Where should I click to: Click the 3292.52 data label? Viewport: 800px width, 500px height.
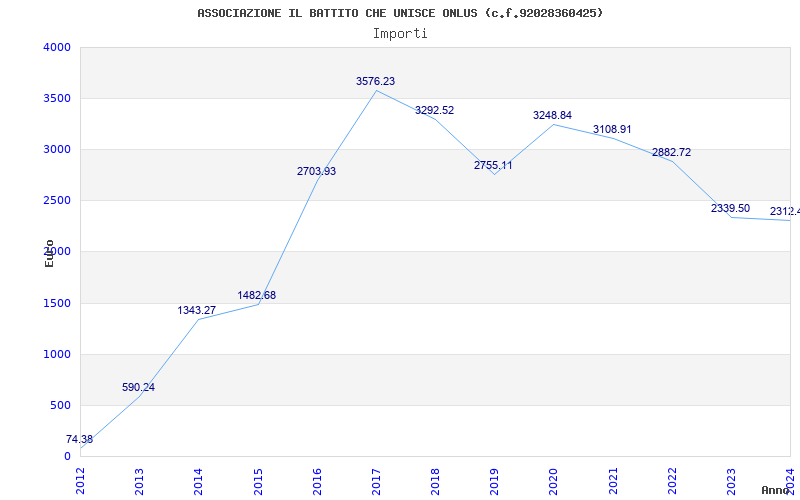tap(434, 110)
